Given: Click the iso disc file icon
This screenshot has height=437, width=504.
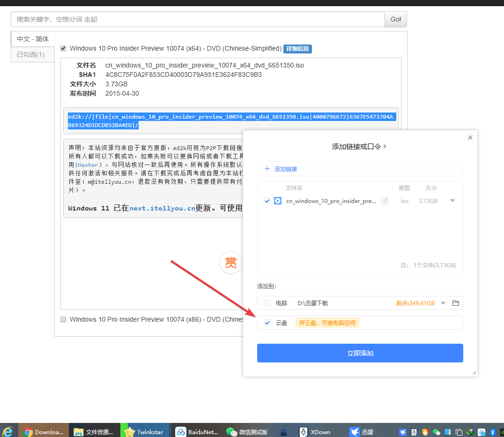Looking at the screenshot, I should pyautogui.click(x=278, y=201).
